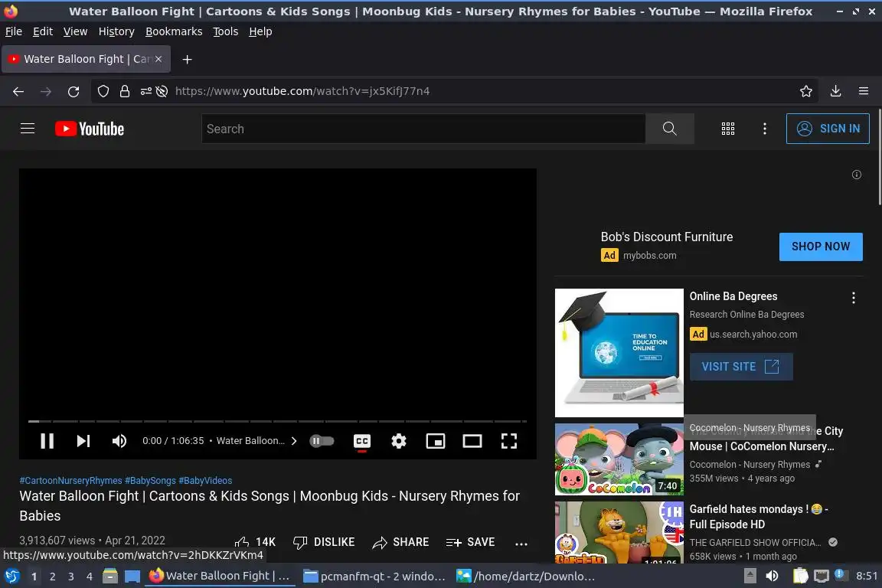This screenshot has height=588, width=882.
Task: Open #CartoonNurseryRhymes hashtag link
Action: [71, 481]
